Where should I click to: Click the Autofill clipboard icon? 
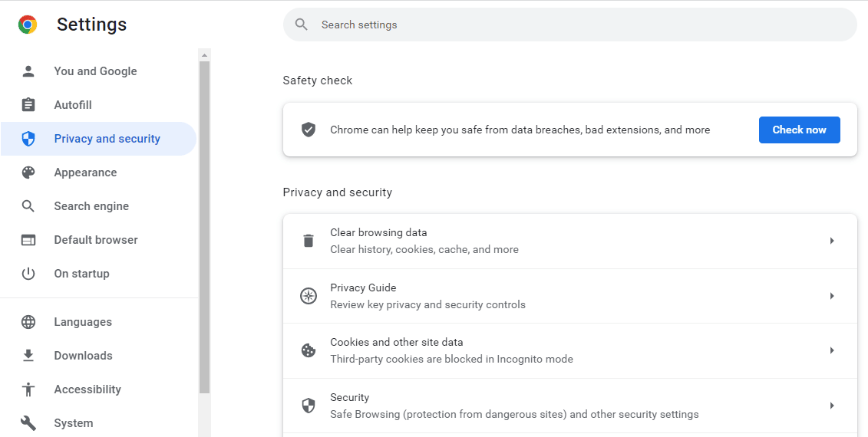point(28,105)
